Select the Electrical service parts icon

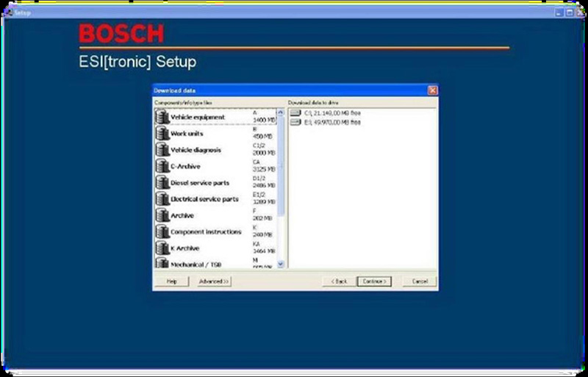(162, 198)
